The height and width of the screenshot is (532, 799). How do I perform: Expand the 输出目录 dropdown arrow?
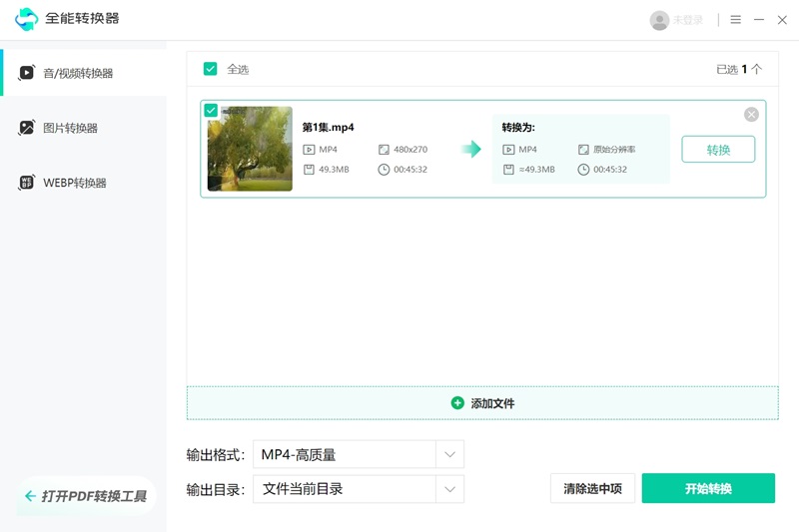(x=449, y=489)
